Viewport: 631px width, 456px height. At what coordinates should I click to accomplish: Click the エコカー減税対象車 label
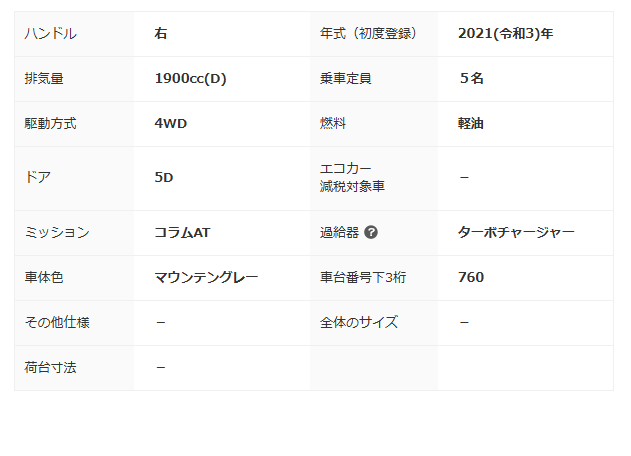[x=352, y=178]
